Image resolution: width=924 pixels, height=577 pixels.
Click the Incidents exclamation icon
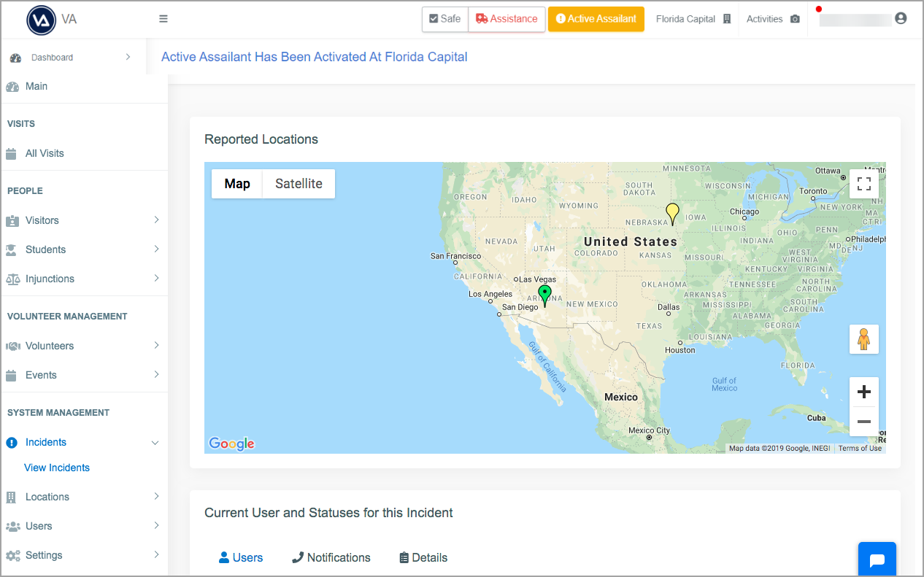point(11,442)
